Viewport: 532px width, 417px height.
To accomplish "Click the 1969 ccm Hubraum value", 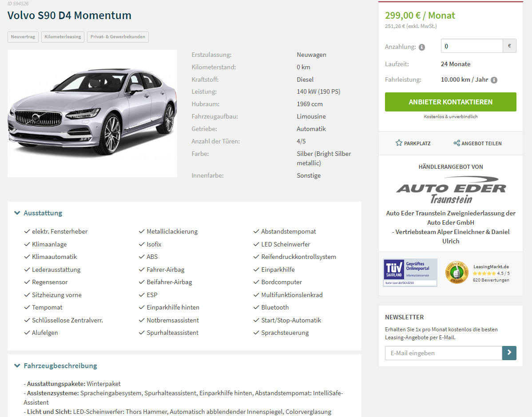I will coord(310,104).
